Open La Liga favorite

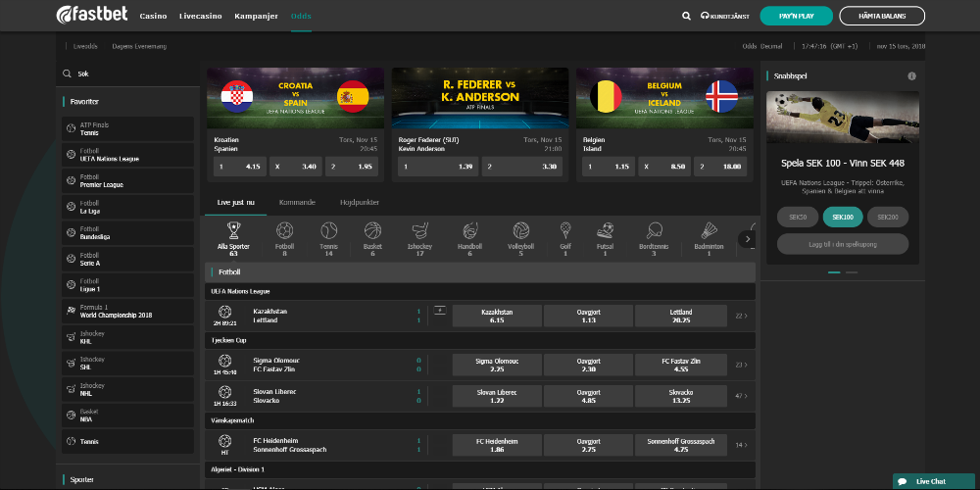[x=127, y=207]
